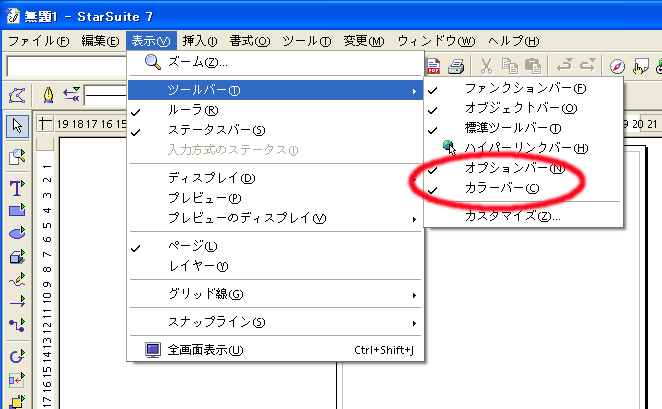
Task: Expand グリッド線(G) submenu
Action: (x=275, y=294)
